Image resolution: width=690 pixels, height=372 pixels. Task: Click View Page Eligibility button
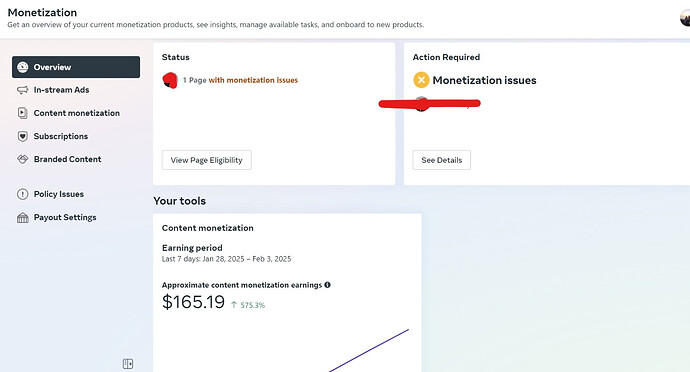(x=206, y=160)
